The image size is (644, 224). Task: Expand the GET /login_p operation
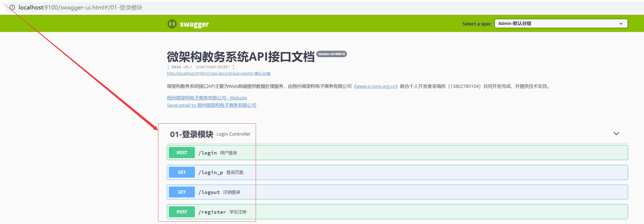tap(397, 172)
